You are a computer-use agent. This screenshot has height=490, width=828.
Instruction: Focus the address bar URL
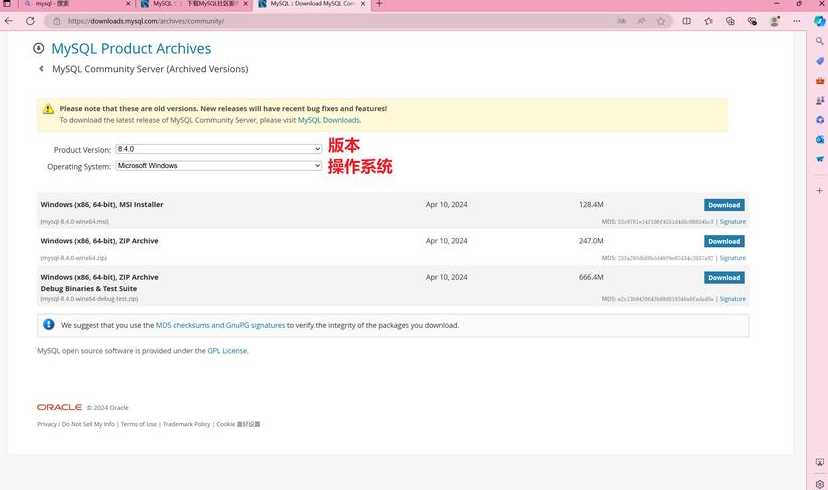(146, 21)
